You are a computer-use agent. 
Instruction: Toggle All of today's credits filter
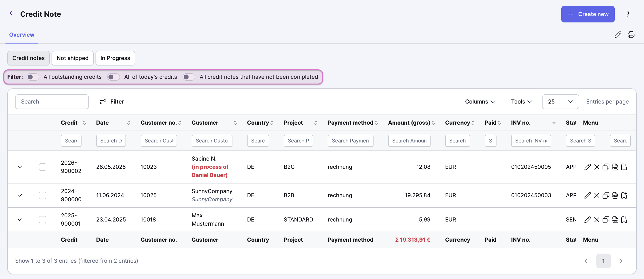tap(114, 77)
